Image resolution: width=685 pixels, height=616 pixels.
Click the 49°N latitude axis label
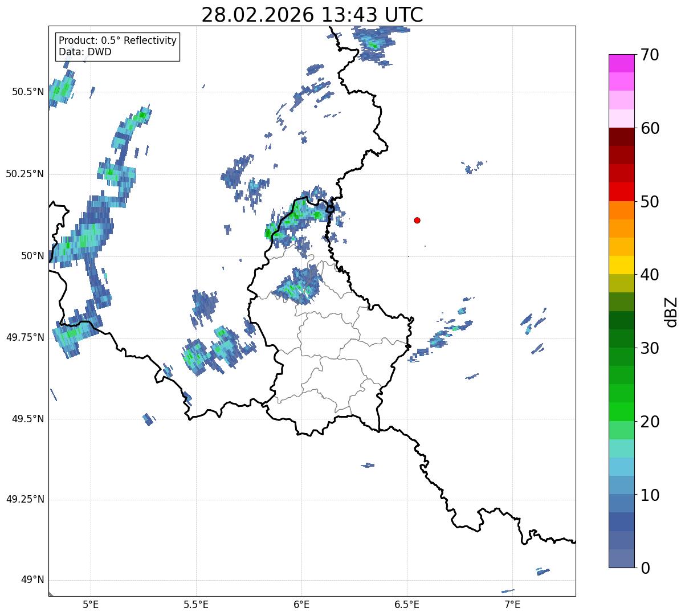point(32,580)
